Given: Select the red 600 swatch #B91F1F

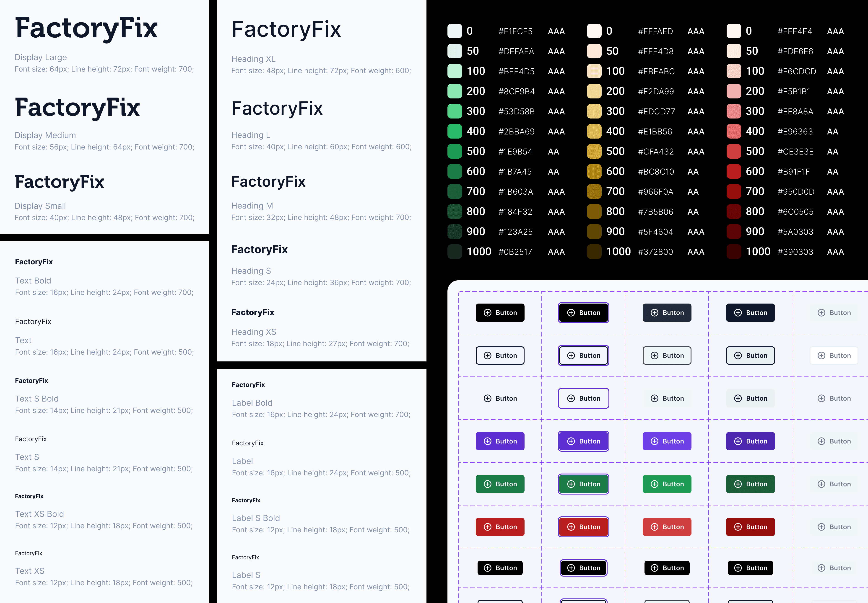Looking at the screenshot, I should pyautogui.click(x=733, y=172).
